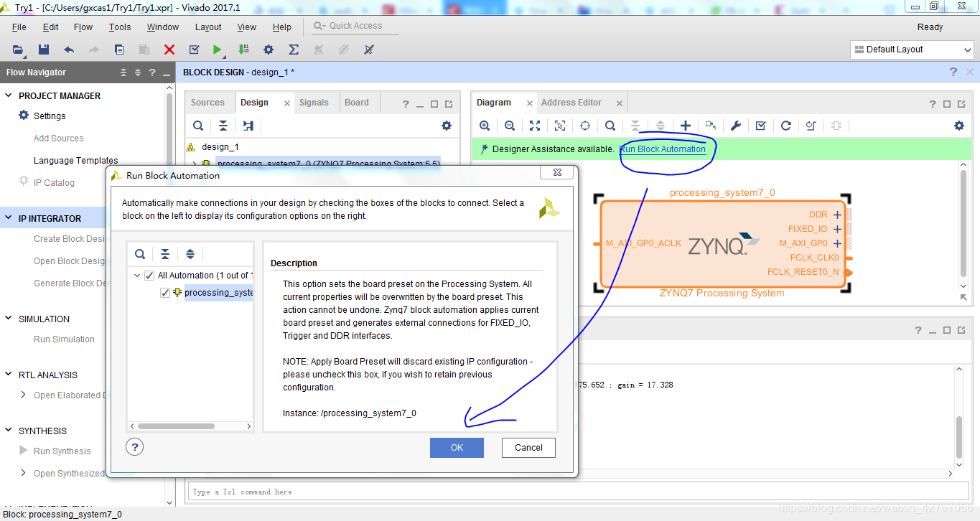
Task: Click Run Synthesis in Flow Navigator
Action: point(62,451)
